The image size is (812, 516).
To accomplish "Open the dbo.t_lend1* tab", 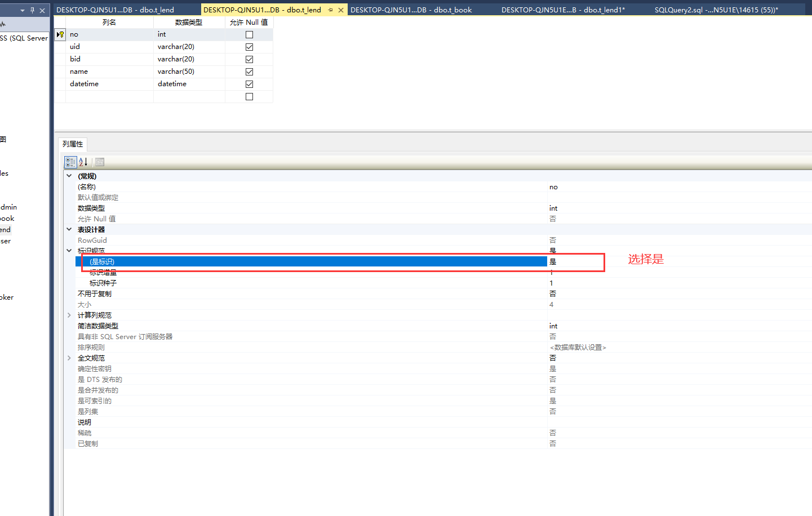I will coord(563,10).
